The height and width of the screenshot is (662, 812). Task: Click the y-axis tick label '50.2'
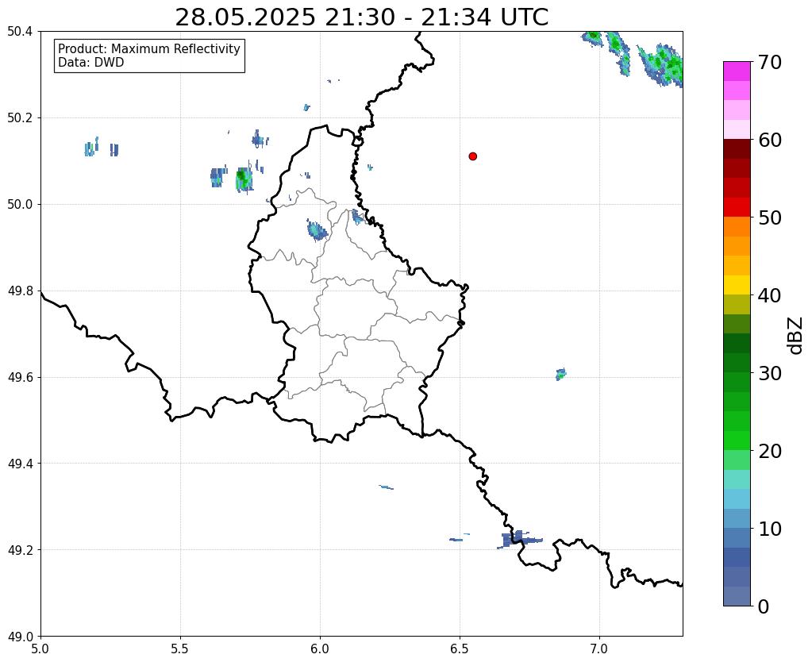(x=20, y=118)
